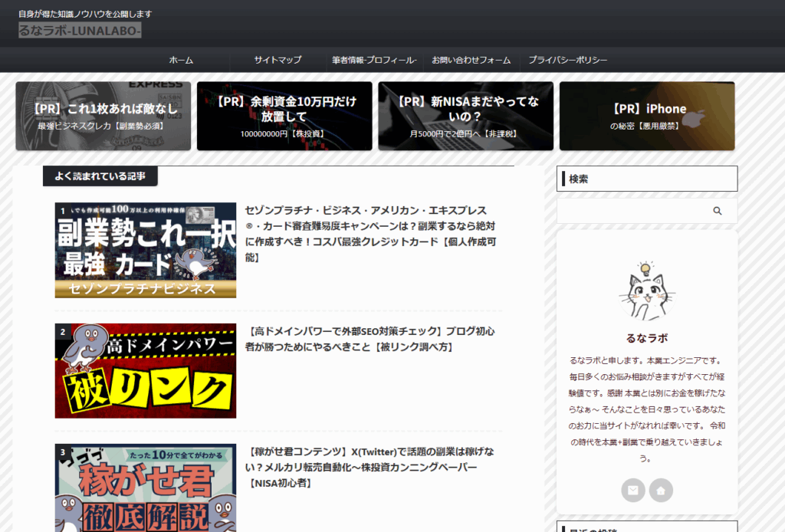The height and width of the screenshot is (532, 785).
Task: Read the セゾンプラチナ・ビジネス article title link
Action: tap(370, 234)
